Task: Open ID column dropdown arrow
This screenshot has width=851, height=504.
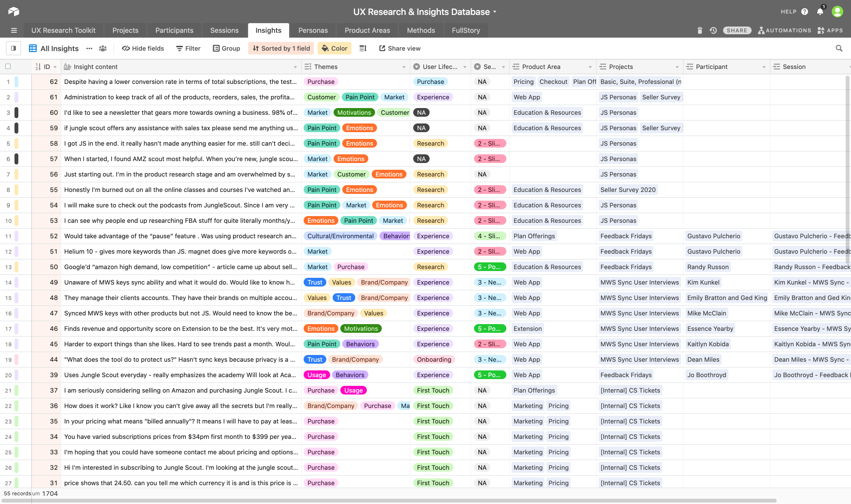Action: [x=55, y=67]
